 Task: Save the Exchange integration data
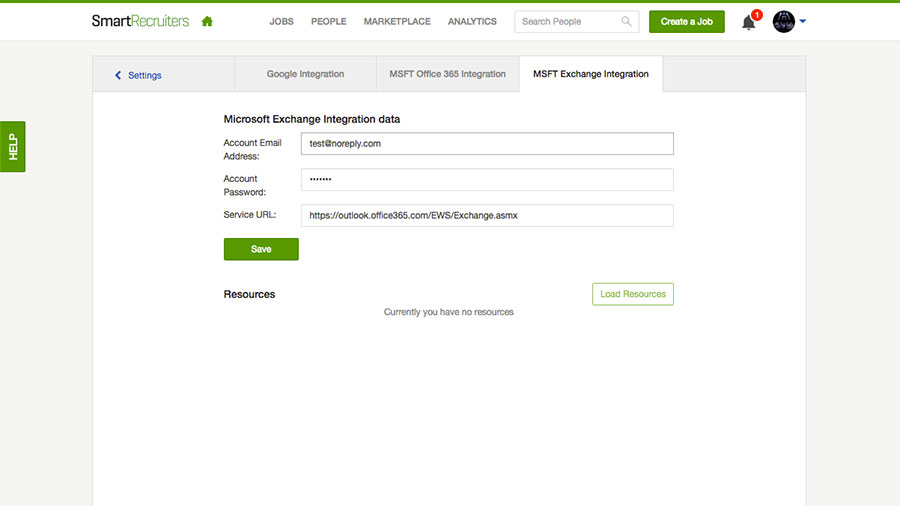[261, 249]
